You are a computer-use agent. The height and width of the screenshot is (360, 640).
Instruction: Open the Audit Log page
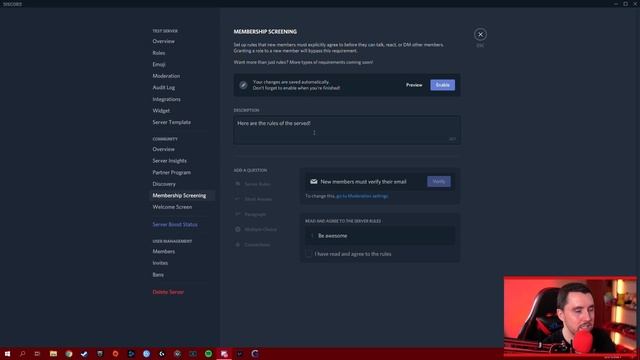pyautogui.click(x=164, y=87)
